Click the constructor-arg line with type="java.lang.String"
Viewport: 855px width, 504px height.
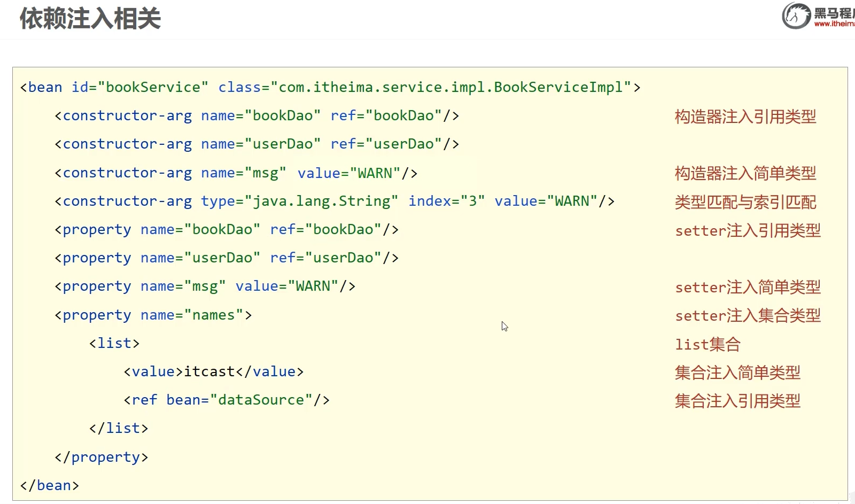[334, 201]
